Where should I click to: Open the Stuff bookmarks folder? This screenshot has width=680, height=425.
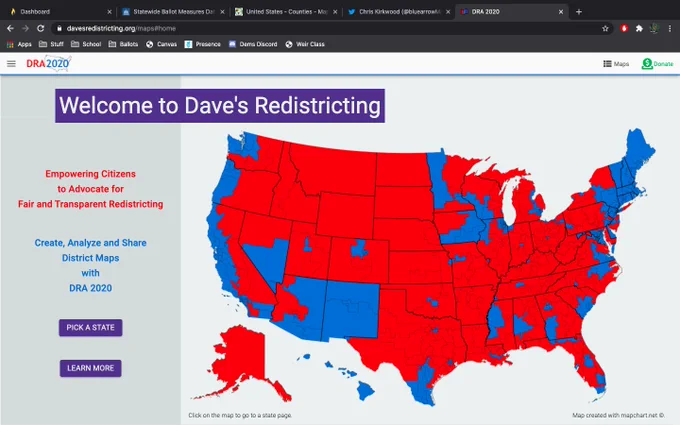[x=51, y=44]
